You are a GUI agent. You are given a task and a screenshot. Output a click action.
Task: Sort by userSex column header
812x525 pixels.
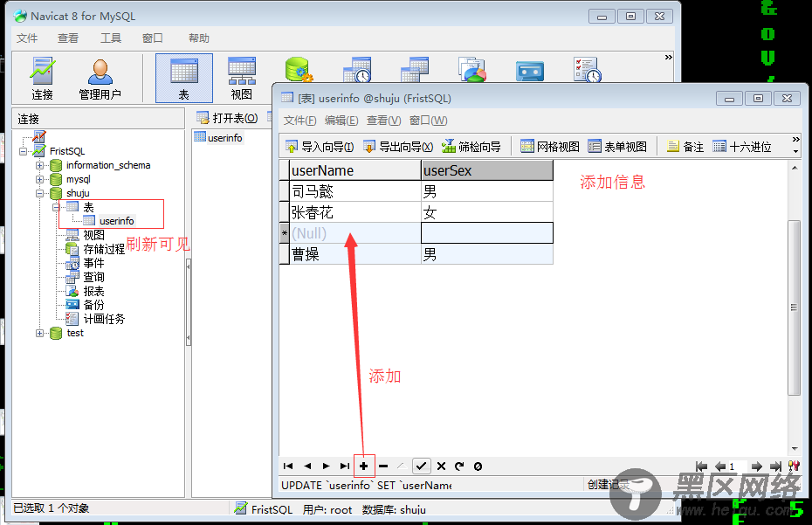487,170
